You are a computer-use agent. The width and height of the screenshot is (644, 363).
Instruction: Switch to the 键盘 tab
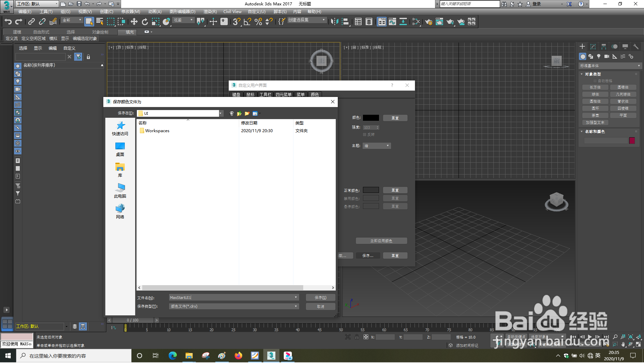pos(236,95)
